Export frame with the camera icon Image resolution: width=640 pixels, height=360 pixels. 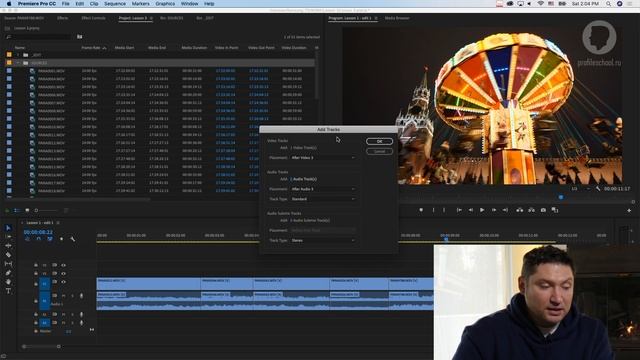click(543, 210)
